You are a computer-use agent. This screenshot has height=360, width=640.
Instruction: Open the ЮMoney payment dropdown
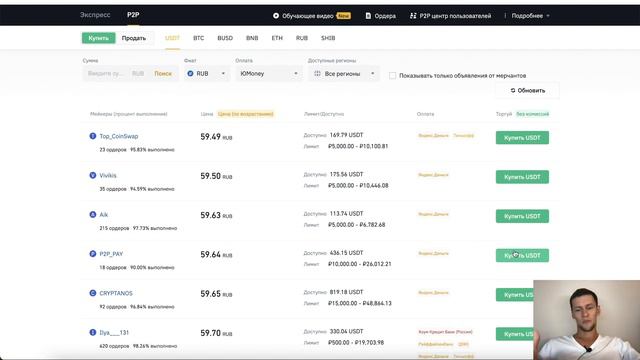tap(269, 73)
